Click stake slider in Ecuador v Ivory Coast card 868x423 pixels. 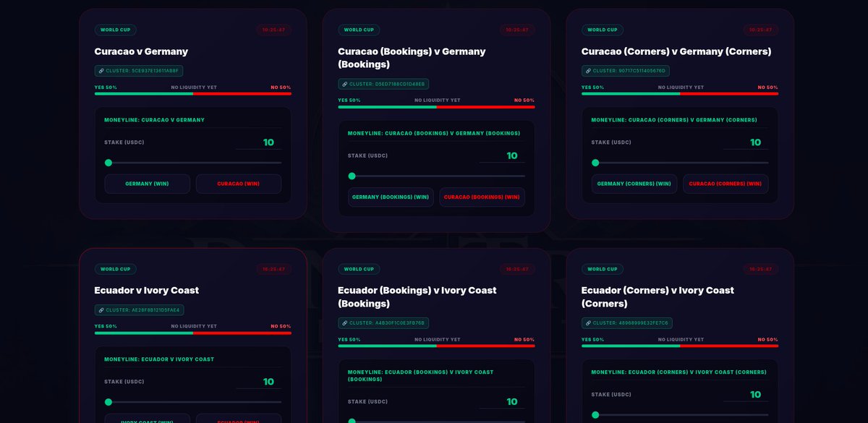193,402
